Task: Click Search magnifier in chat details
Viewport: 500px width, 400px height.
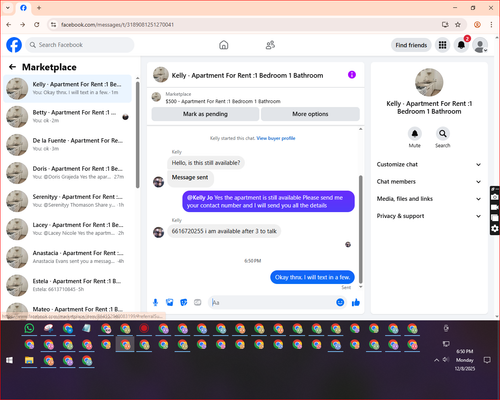Action: tap(443, 134)
